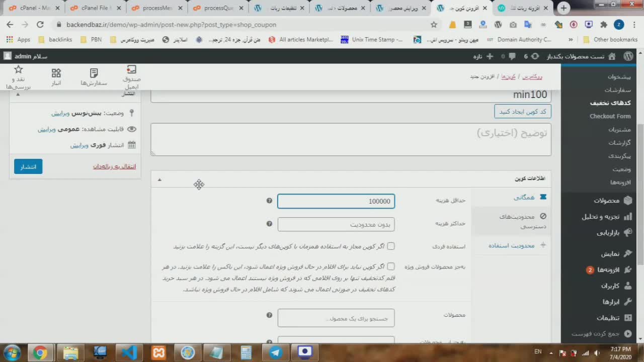The height and width of the screenshot is (362, 644).
Task: Click the maximum spend input field
Action: coord(336,224)
